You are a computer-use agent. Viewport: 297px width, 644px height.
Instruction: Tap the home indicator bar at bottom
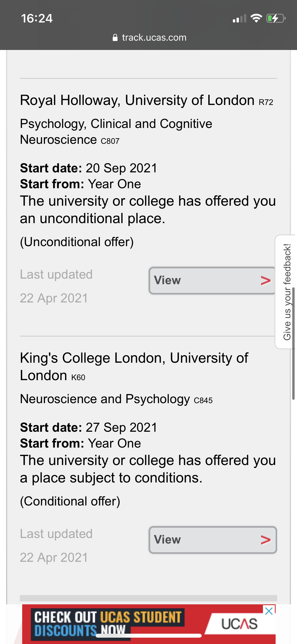148,636
